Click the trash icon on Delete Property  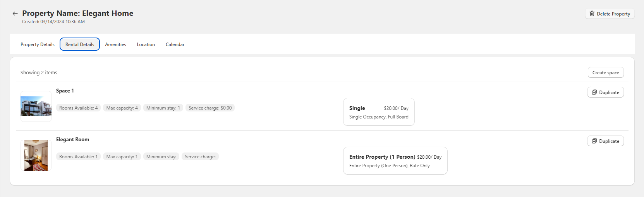tap(592, 14)
